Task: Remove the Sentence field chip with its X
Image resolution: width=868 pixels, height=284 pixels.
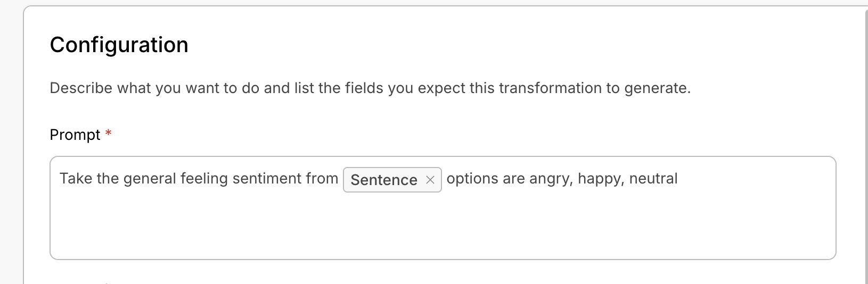Action: pyautogui.click(x=430, y=180)
